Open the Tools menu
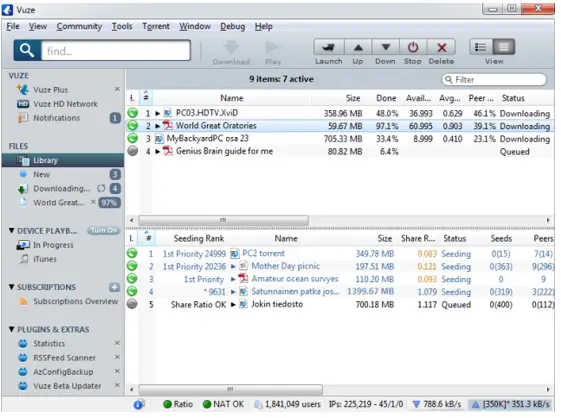561x418 pixels. click(x=122, y=26)
